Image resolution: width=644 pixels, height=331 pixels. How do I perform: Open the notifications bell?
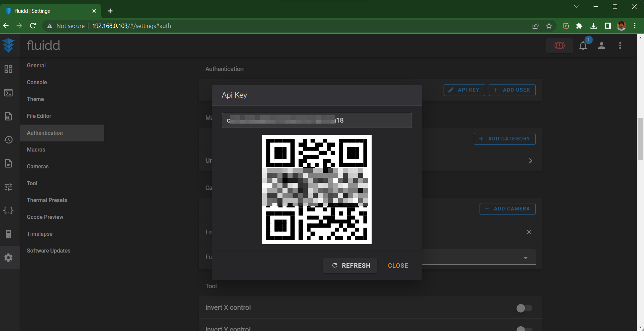tap(583, 45)
